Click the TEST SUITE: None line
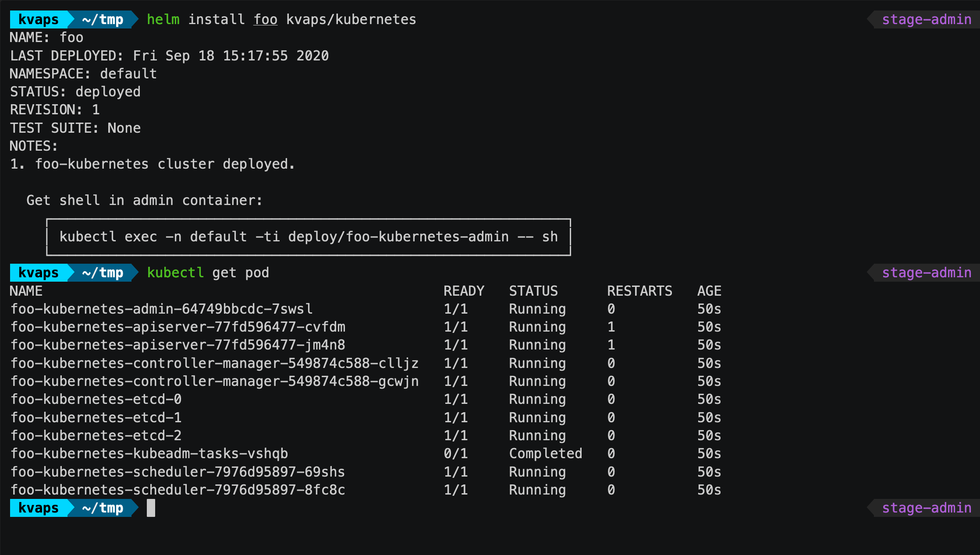 75,128
